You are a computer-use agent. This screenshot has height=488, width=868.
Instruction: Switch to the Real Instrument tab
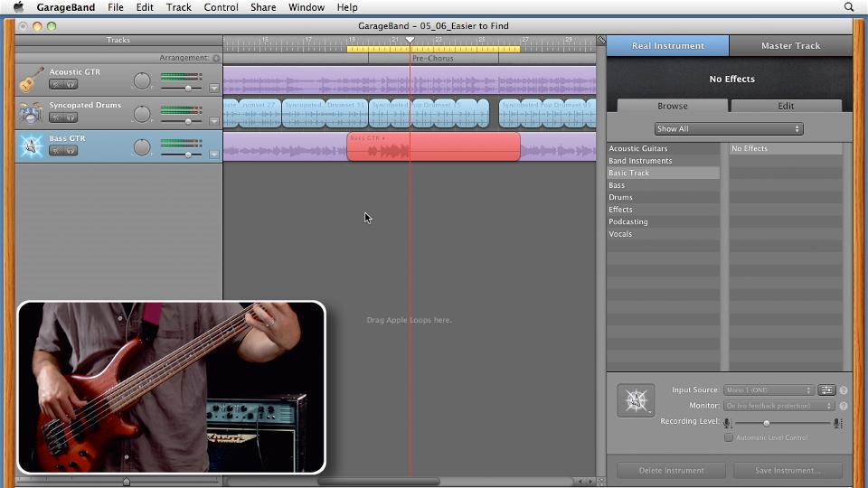[668, 46]
